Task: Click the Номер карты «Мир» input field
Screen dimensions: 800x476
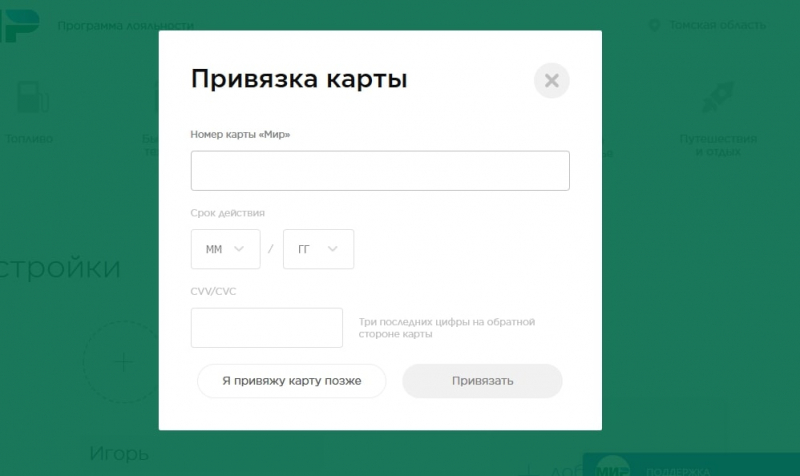Action: coord(380,170)
